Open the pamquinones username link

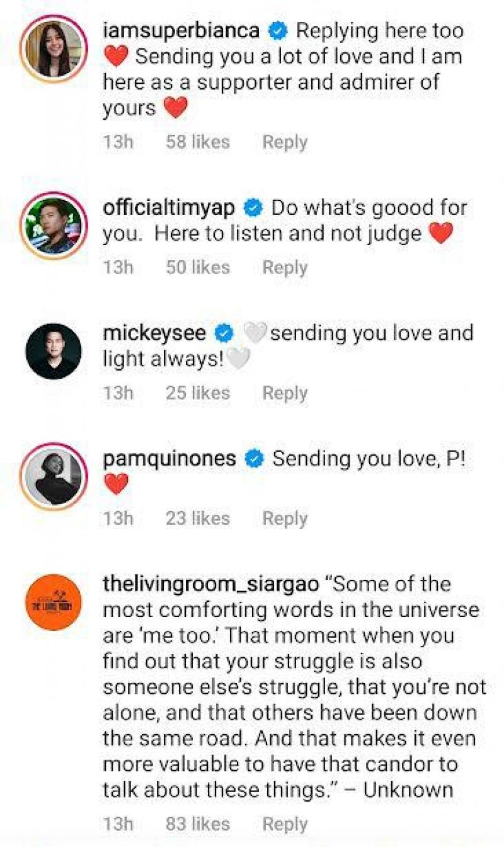click(169, 459)
